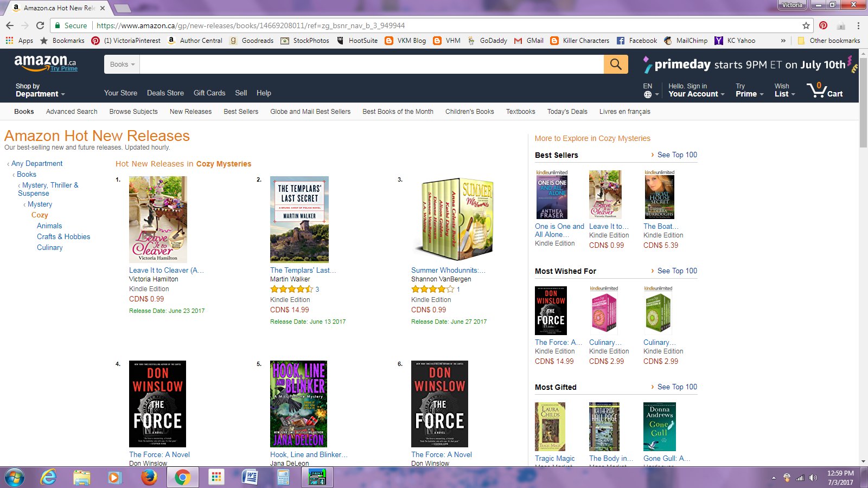
Task: Open the HootSuite bookmark
Action: [x=357, y=41]
